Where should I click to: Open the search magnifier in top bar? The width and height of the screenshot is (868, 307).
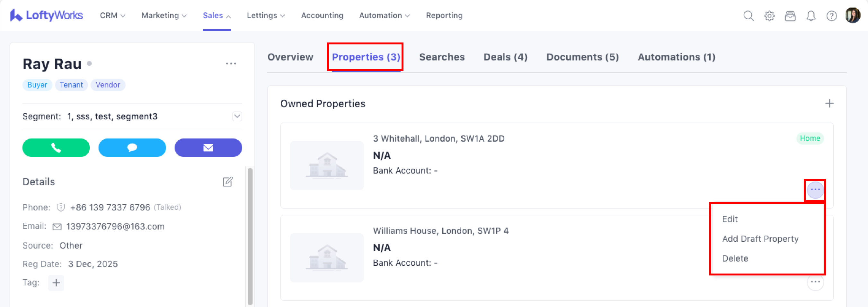(748, 16)
